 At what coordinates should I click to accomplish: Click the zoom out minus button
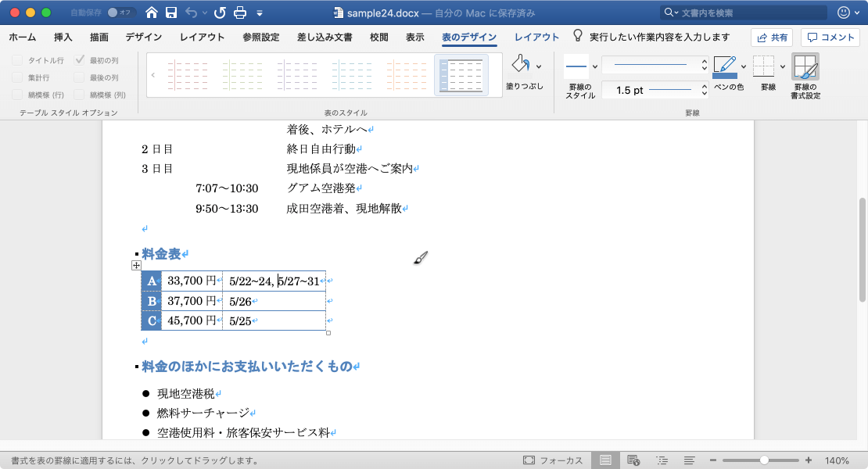[x=713, y=460]
